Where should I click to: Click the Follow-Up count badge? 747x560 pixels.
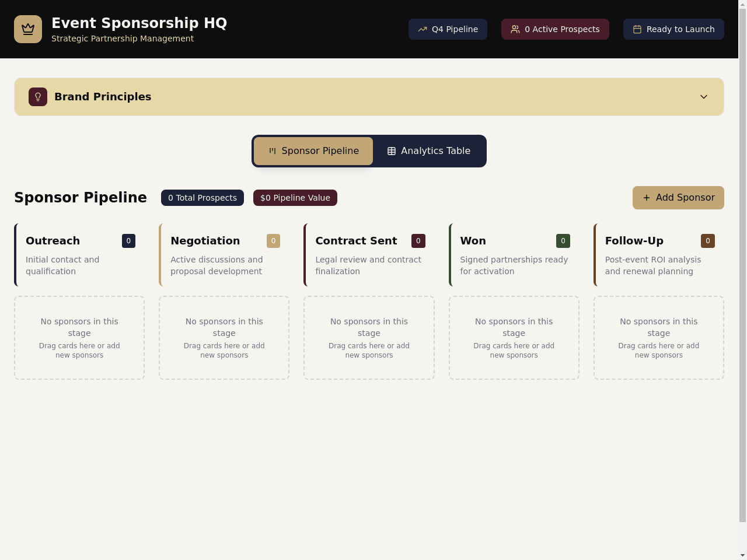pos(708,241)
